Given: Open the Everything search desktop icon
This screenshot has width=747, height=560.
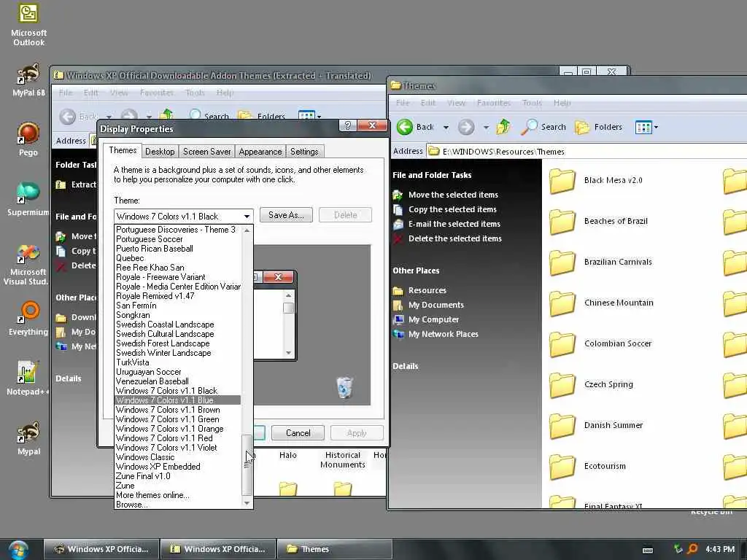Looking at the screenshot, I should (28, 318).
